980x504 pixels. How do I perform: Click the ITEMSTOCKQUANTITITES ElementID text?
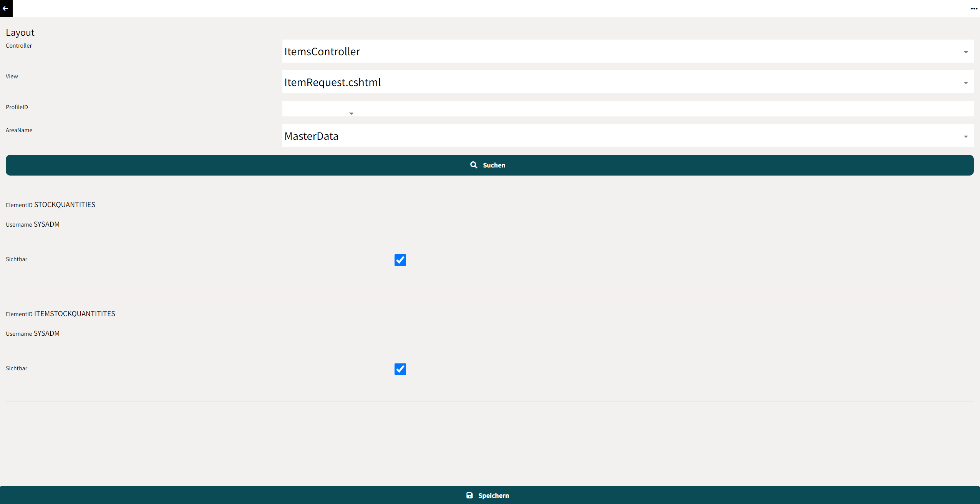(x=75, y=313)
